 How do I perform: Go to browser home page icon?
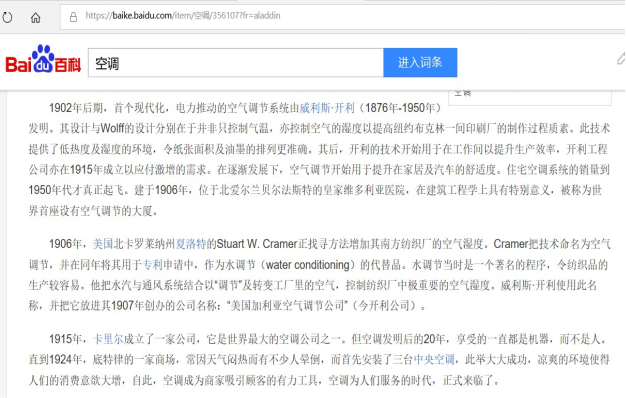[x=36, y=18]
